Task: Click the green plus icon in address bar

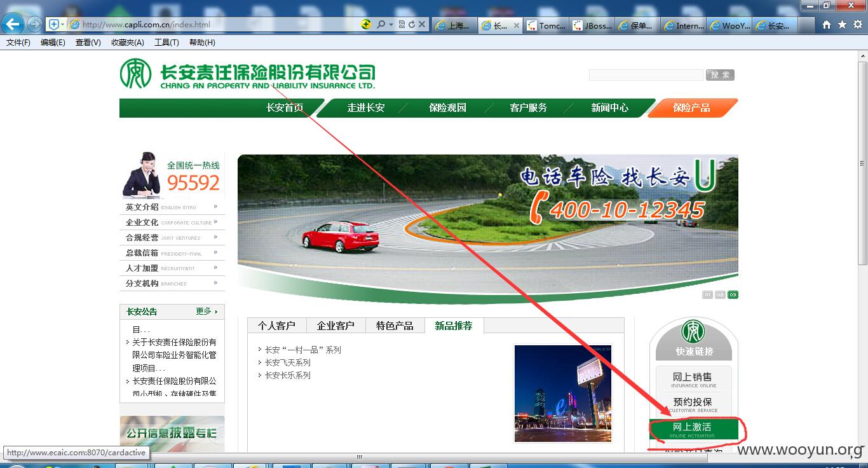Action: (366, 24)
